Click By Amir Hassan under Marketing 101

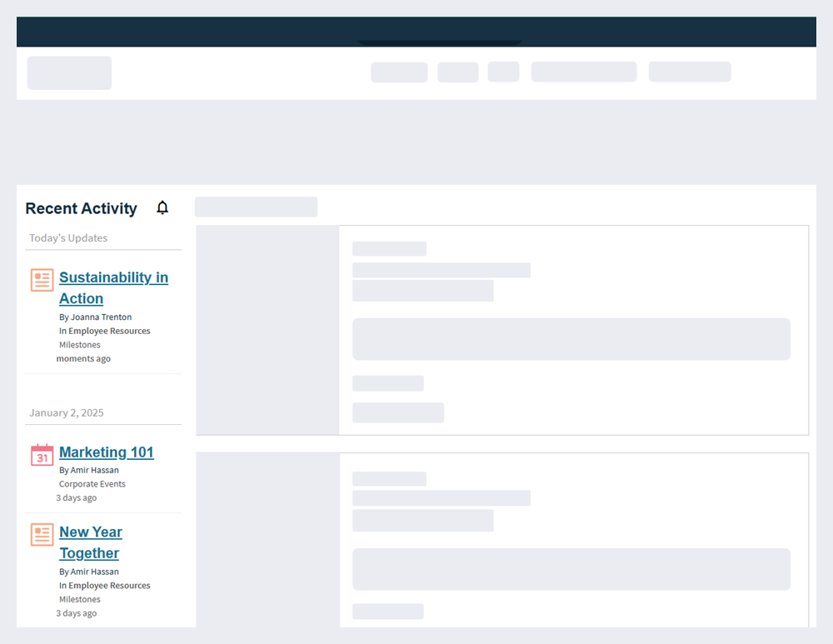pos(89,470)
